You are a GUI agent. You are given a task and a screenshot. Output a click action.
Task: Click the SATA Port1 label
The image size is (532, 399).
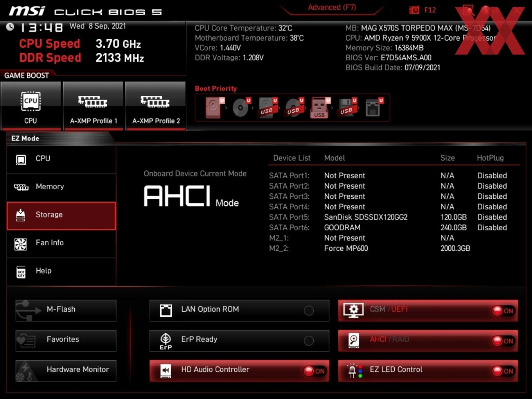pyautogui.click(x=289, y=176)
